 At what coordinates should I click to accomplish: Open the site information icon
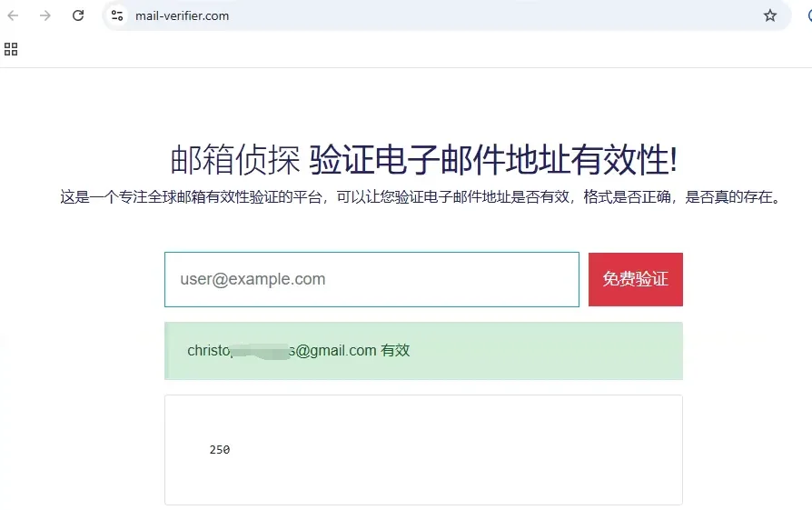click(117, 15)
